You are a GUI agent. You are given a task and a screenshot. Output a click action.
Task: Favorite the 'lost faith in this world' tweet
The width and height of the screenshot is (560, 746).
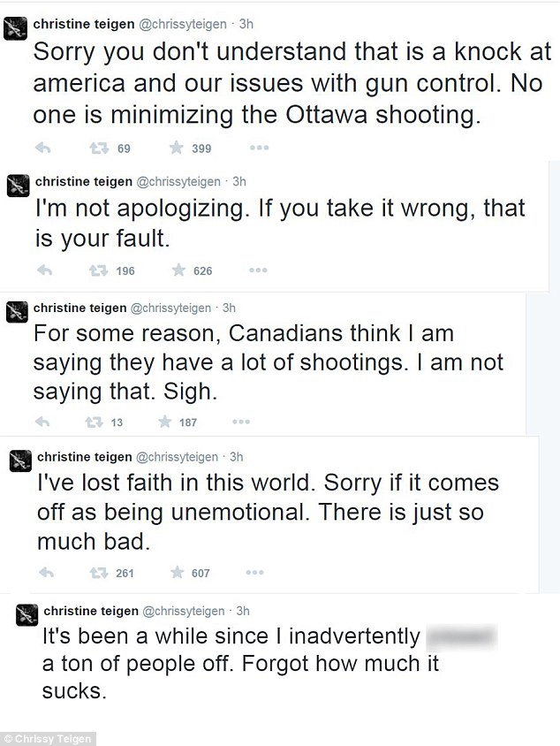(x=176, y=572)
